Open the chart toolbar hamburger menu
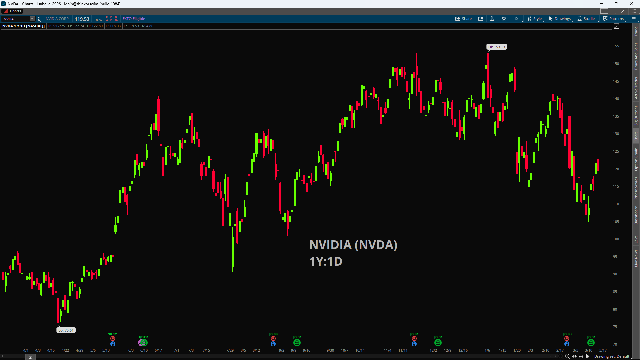640x360 pixels. (634, 18)
